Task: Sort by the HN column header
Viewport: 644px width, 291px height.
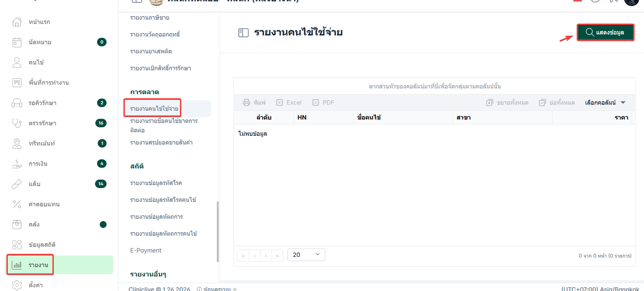Action: (x=323, y=118)
